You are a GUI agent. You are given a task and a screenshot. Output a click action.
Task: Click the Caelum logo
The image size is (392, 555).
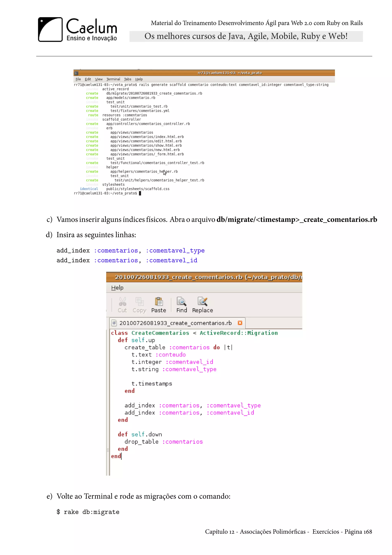[78, 30]
